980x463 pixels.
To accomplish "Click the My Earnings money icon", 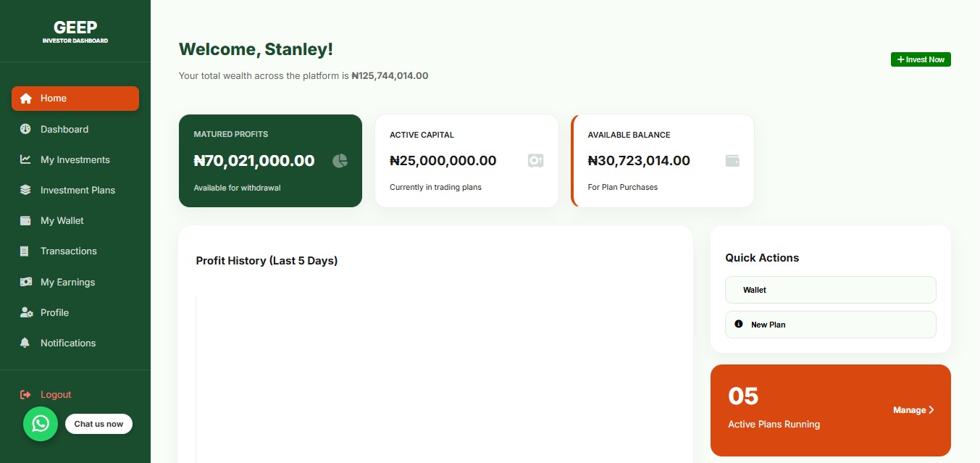I will (x=26, y=282).
